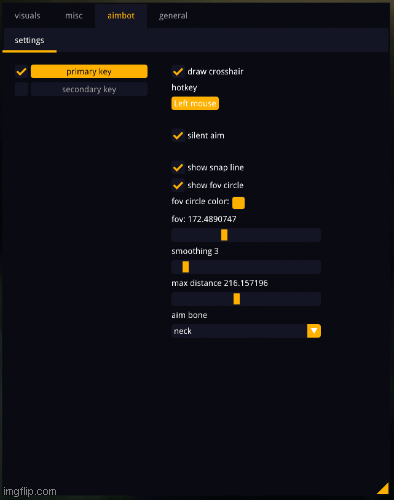
Task: Open the misc tab
Action: click(x=74, y=16)
